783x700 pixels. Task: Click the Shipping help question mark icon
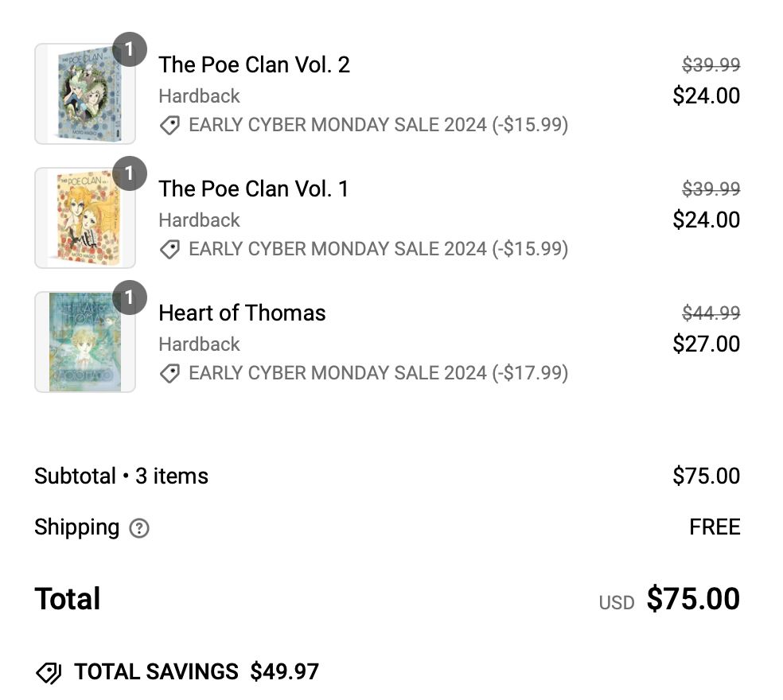tap(139, 528)
